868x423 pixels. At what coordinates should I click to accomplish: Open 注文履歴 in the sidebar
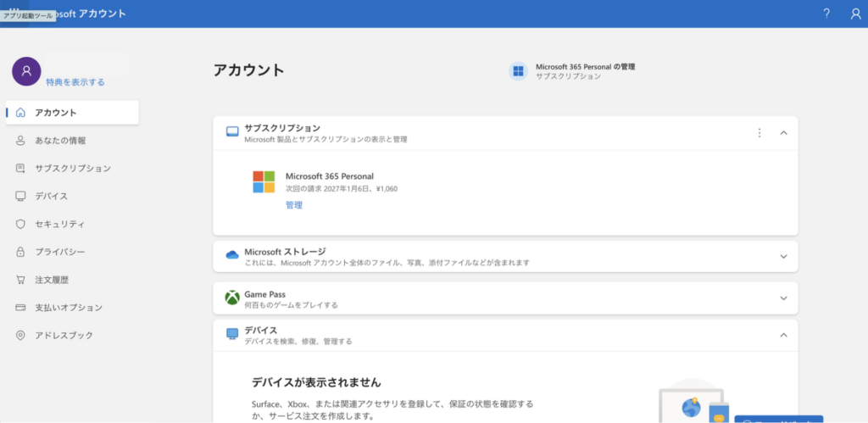point(52,280)
